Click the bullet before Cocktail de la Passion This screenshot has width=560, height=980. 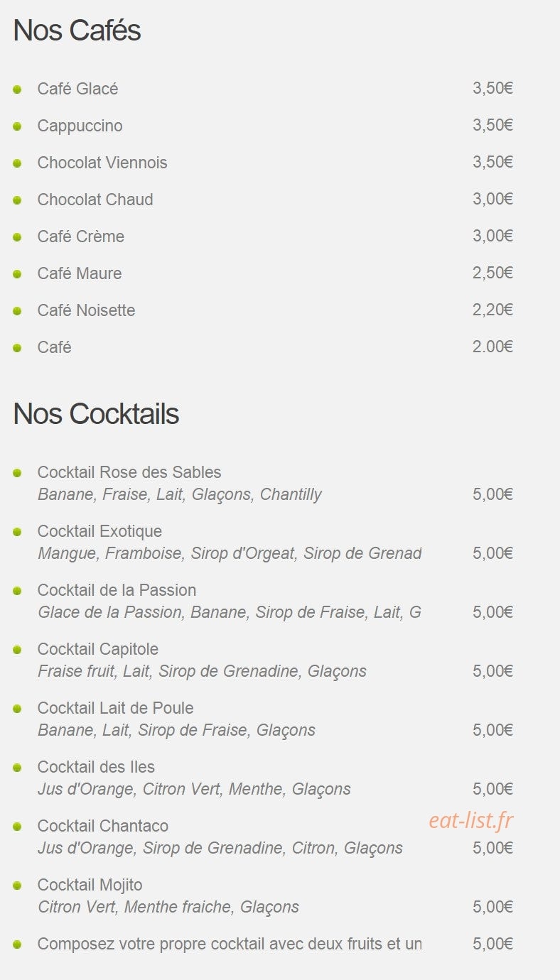pos(17,591)
